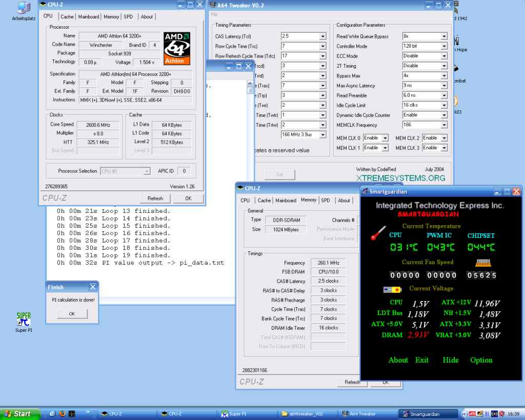
Task: Open the 2T Timing dropdown
Action: coord(444,66)
